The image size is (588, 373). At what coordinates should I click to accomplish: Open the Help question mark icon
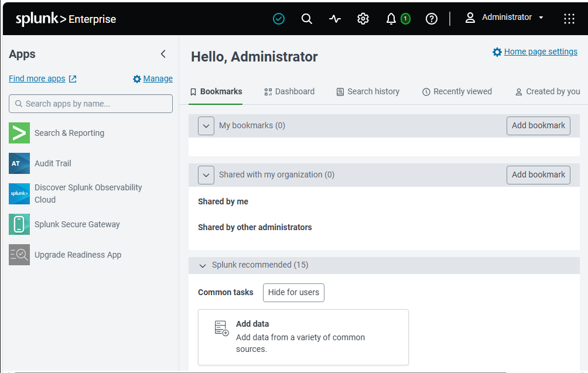coord(432,18)
